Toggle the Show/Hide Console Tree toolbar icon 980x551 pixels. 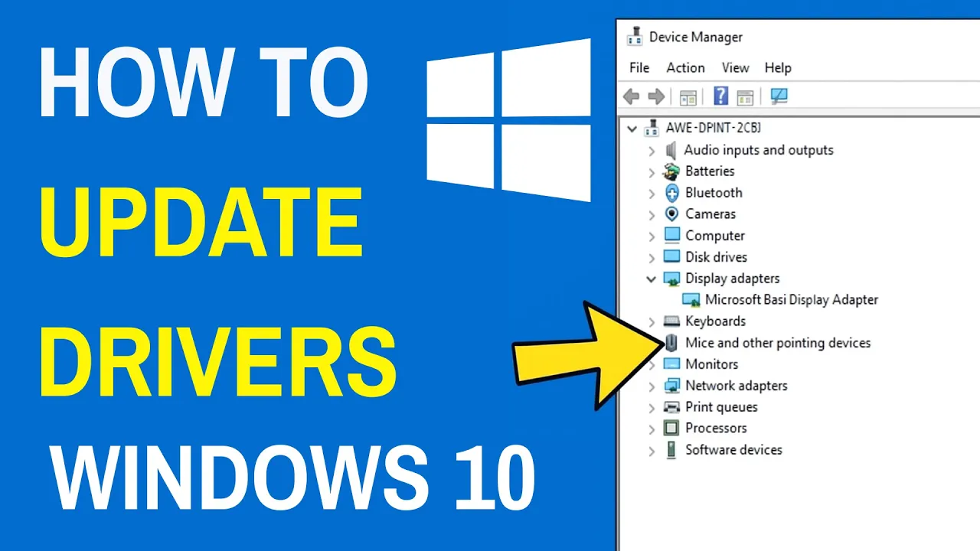687,96
